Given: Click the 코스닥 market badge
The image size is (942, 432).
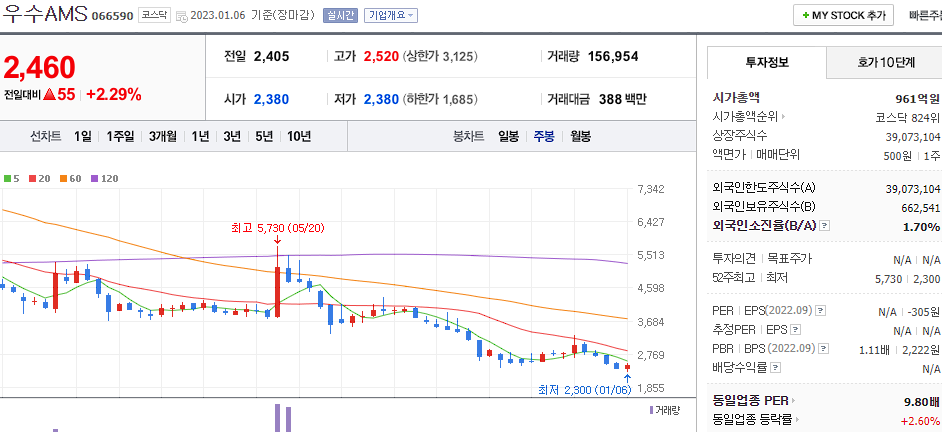Looking at the screenshot, I should click(x=154, y=15).
